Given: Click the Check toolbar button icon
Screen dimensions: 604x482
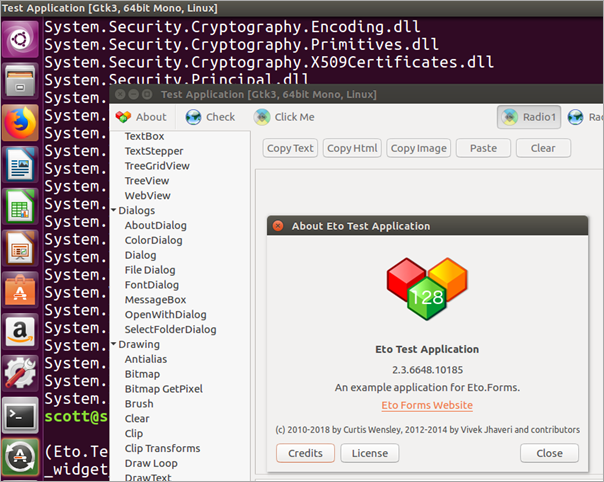Looking at the screenshot, I should 194,117.
